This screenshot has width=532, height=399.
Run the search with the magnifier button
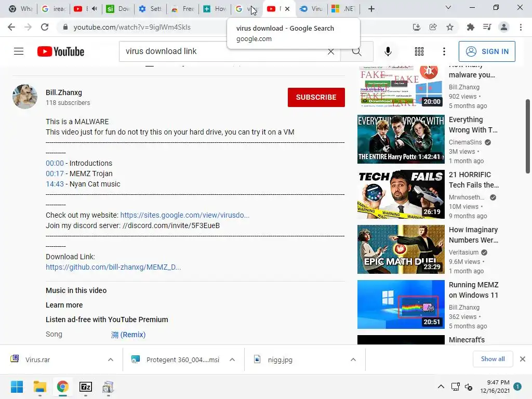[x=356, y=51]
